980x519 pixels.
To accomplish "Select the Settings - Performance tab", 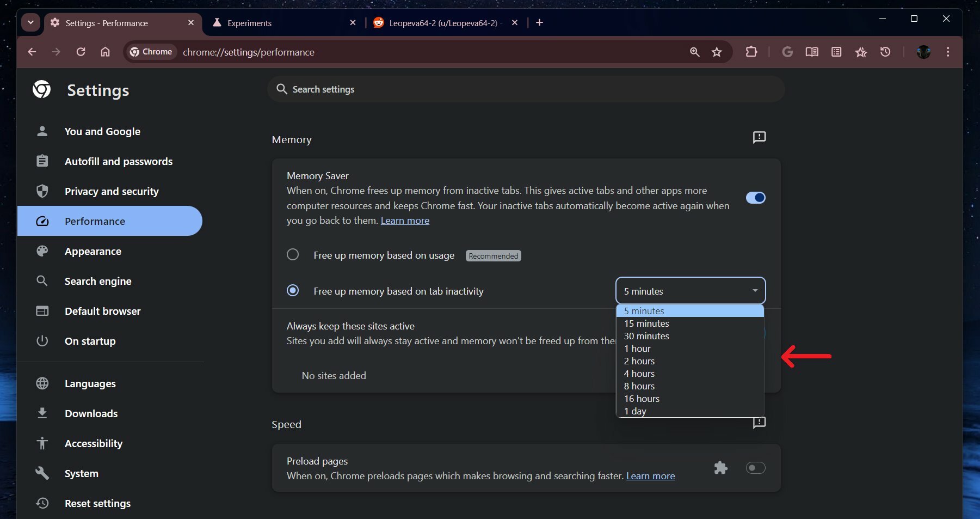I will click(x=122, y=23).
